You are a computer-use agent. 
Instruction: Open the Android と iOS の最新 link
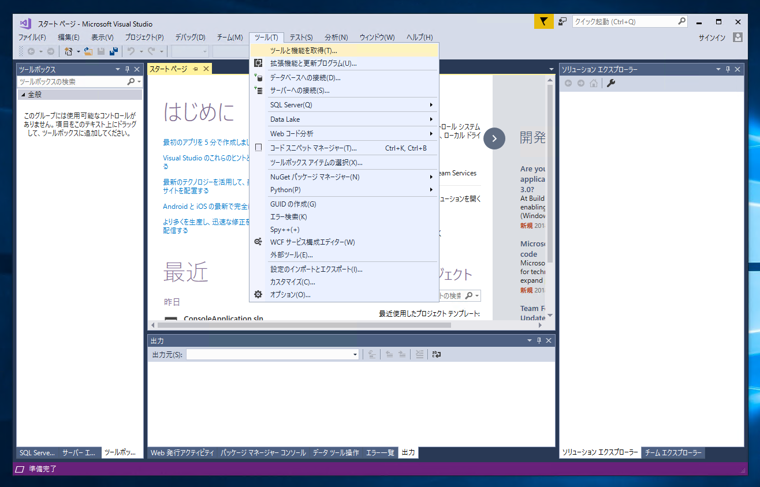click(206, 206)
